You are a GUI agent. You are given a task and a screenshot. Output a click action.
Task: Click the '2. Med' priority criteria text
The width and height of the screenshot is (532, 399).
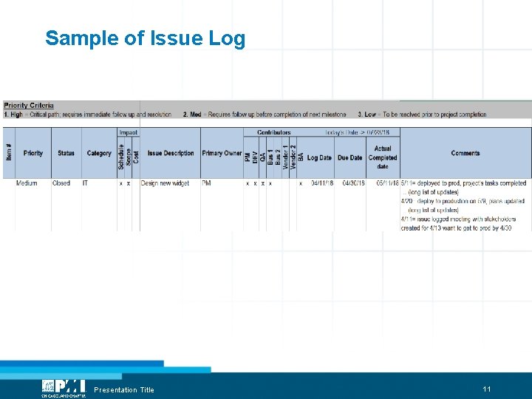tap(265, 115)
